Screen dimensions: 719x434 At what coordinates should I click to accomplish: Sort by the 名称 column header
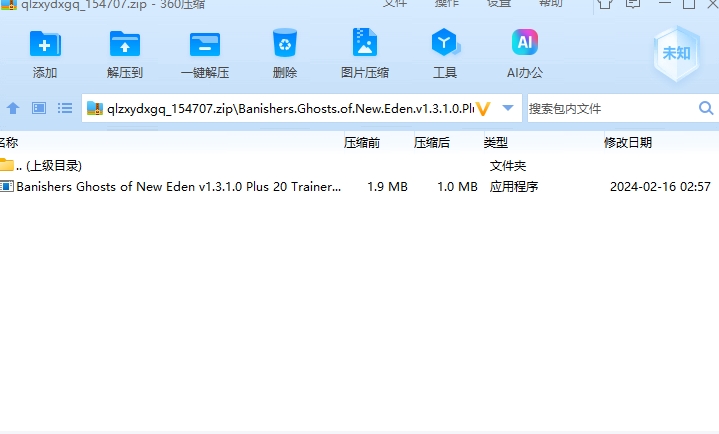(x=9, y=143)
